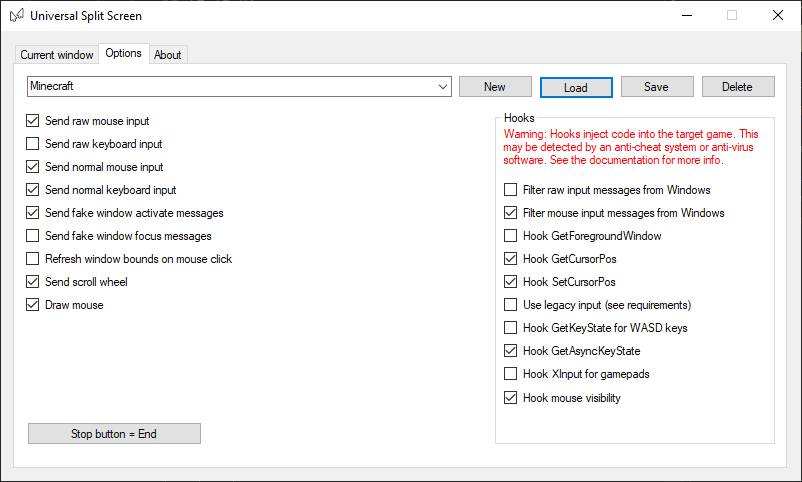Toggle Send normal mouse input checkbox
Viewport: 802px width, 482px height.
click(x=33, y=167)
